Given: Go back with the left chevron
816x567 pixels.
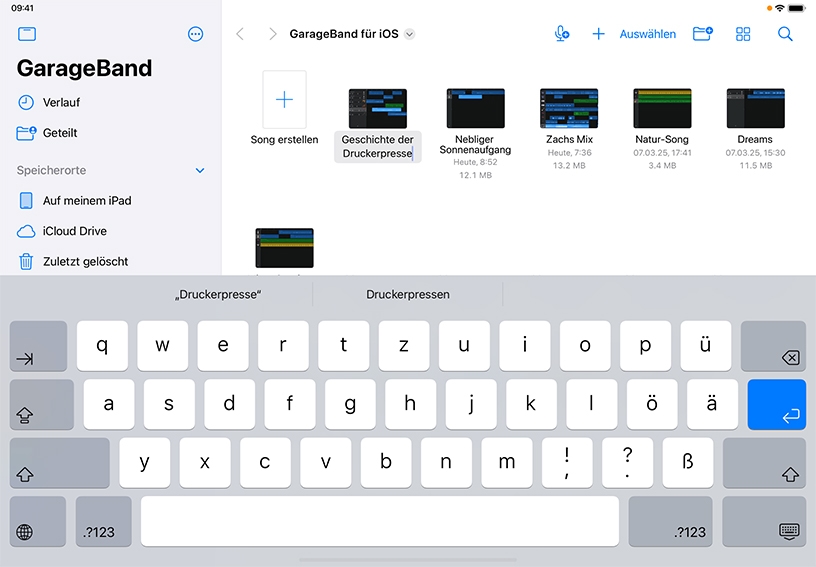Looking at the screenshot, I should tap(240, 34).
